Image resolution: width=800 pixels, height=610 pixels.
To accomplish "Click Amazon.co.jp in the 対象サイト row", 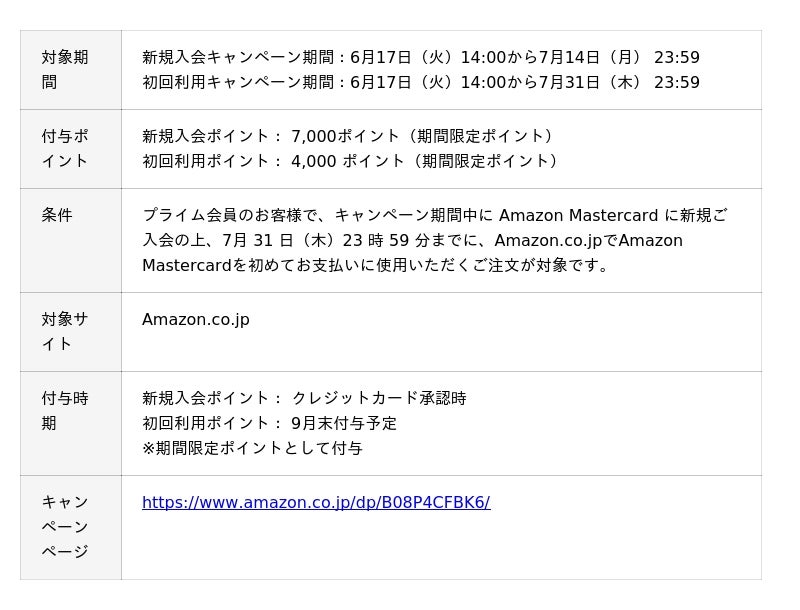I will [196, 320].
